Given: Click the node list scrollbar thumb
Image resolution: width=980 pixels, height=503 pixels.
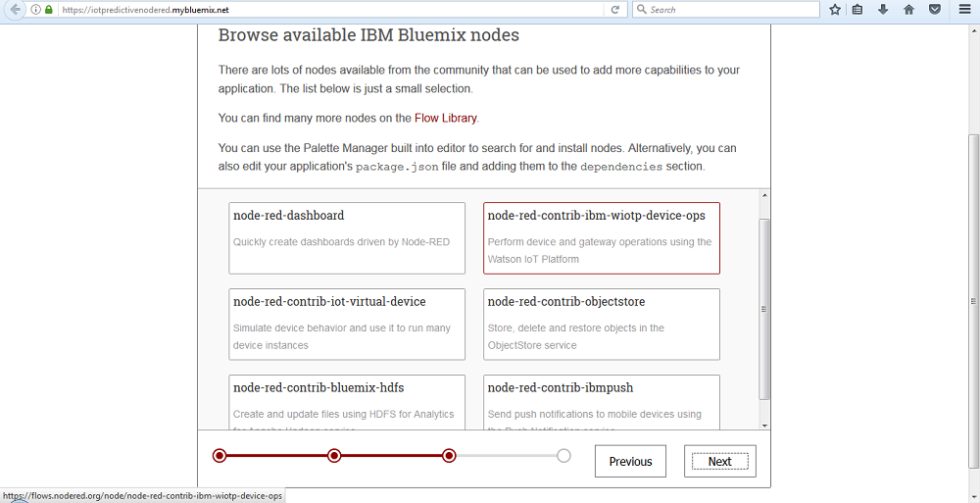Looking at the screenshot, I should 764,309.
